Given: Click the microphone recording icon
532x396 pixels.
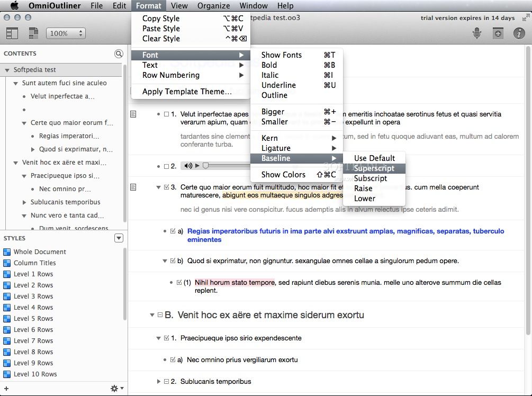Looking at the screenshot, I should coord(477,33).
